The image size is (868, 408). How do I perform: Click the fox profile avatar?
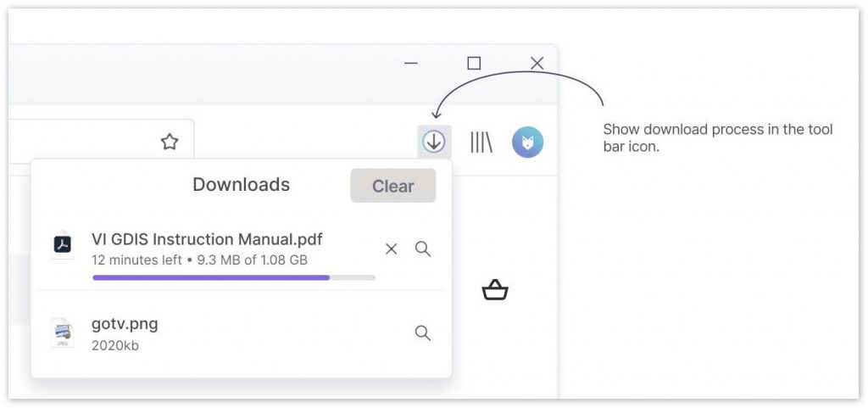pos(527,143)
